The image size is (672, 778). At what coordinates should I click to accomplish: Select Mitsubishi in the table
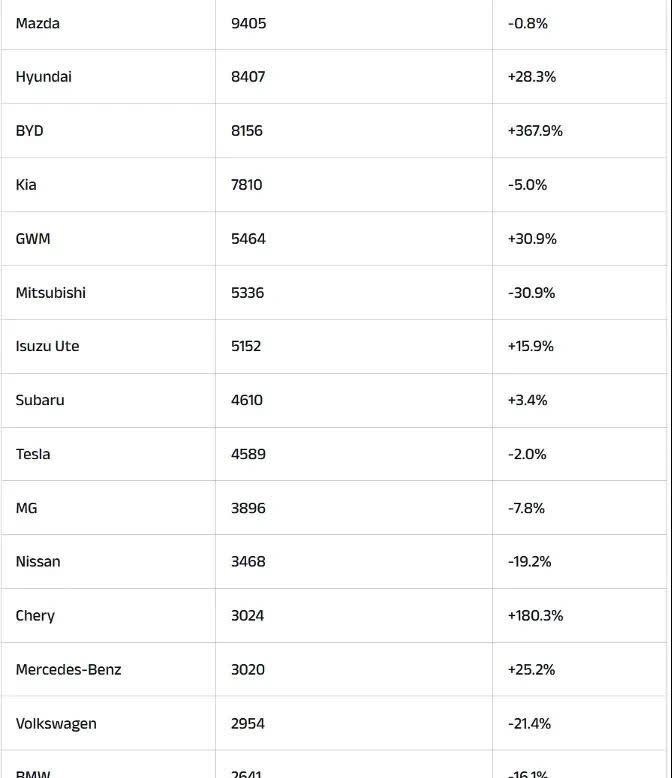click(51, 293)
